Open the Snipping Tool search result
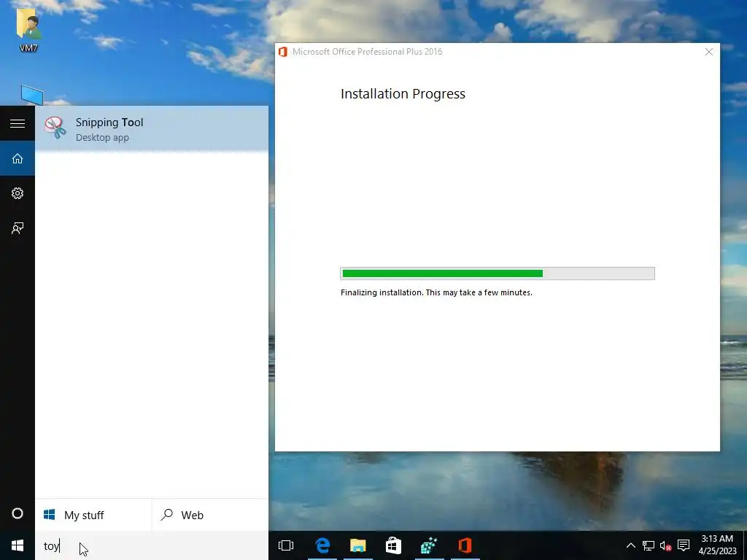 pyautogui.click(x=152, y=128)
